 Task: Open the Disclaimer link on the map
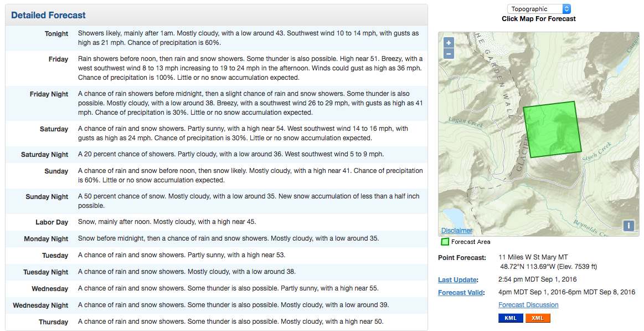tap(457, 231)
